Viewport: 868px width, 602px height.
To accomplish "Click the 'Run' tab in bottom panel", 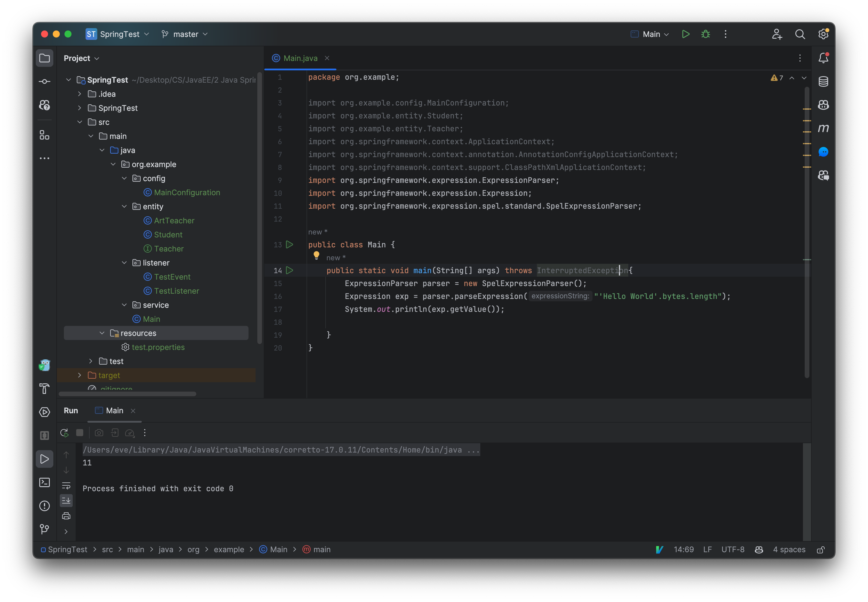I will [x=71, y=410].
